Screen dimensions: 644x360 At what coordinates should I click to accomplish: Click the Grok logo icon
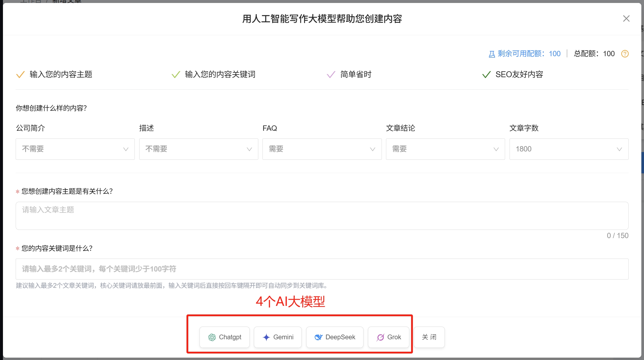click(x=380, y=337)
